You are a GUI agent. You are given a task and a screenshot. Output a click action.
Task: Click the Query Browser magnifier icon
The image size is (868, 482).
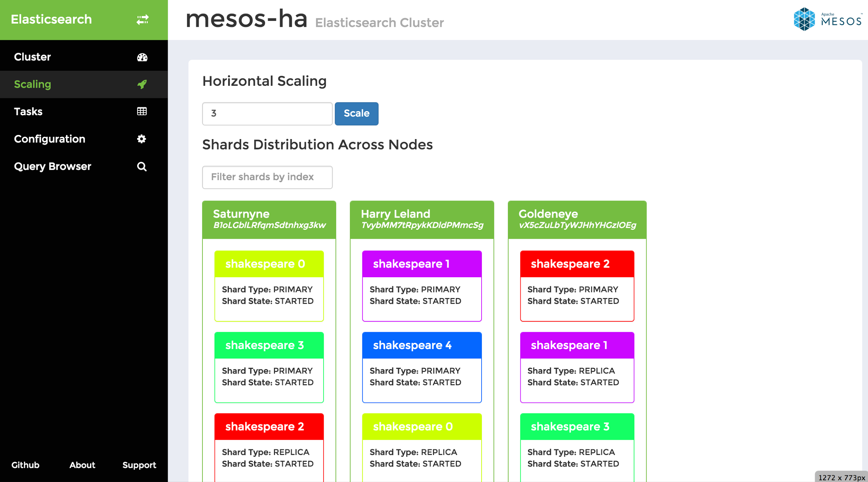[142, 167]
